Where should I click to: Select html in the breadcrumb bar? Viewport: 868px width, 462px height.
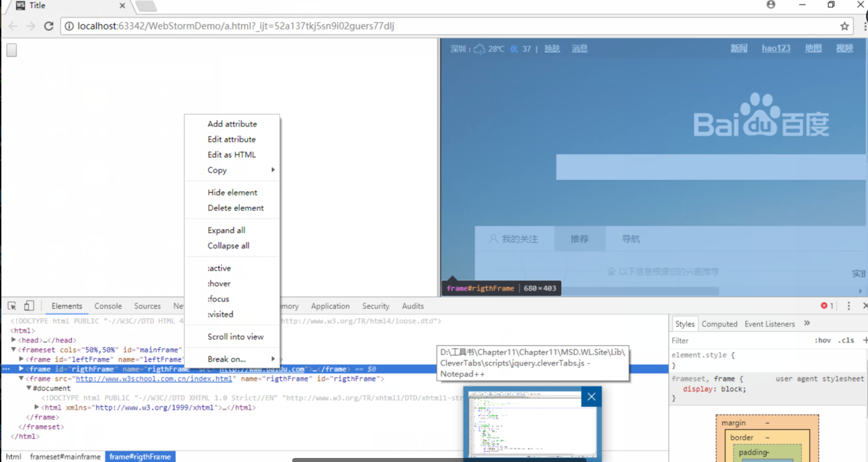click(x=13, y=457)
